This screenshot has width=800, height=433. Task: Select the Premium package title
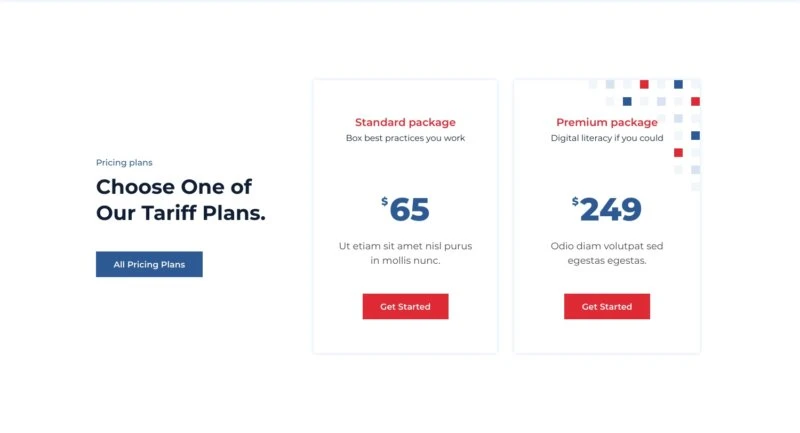point(606,122)
